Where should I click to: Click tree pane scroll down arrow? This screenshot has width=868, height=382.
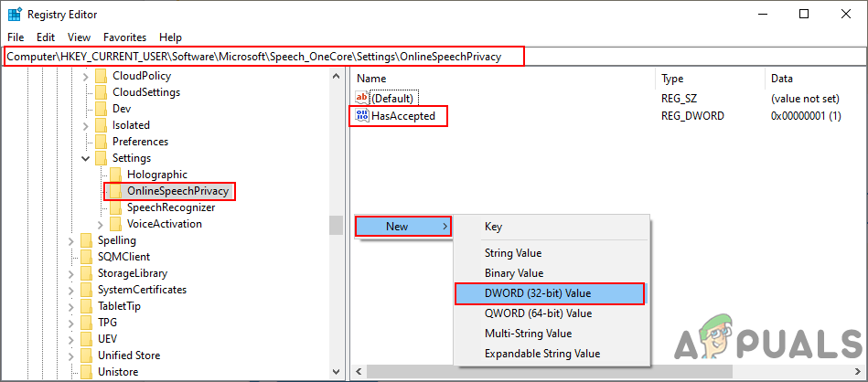pos(336,372)
